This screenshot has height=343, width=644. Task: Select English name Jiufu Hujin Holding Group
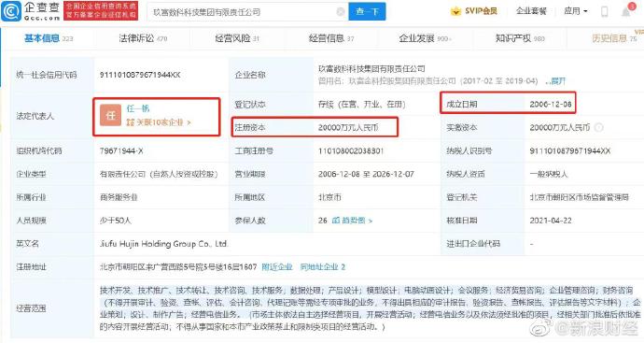[x=163, y=244]
